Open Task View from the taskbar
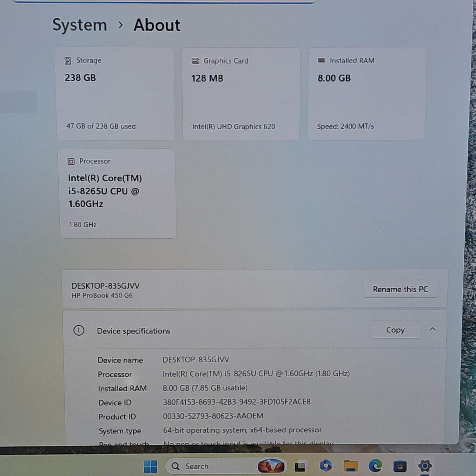The width and height of the screenshot is (476, 476). point(301,466)
